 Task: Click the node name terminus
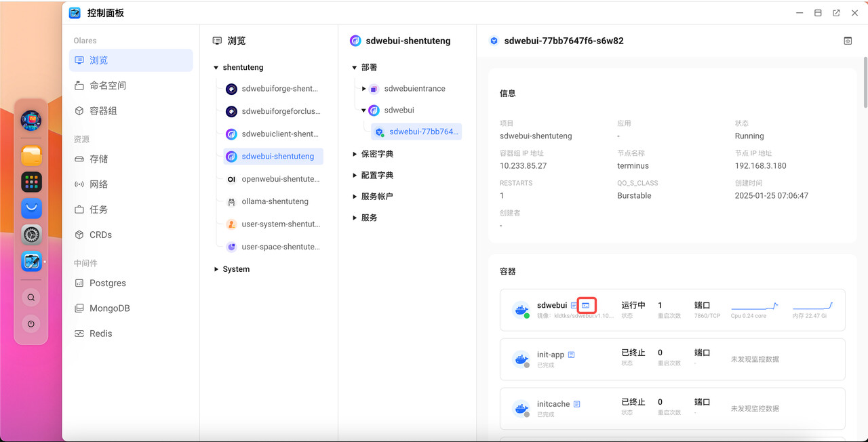click(x=633, y=166)
